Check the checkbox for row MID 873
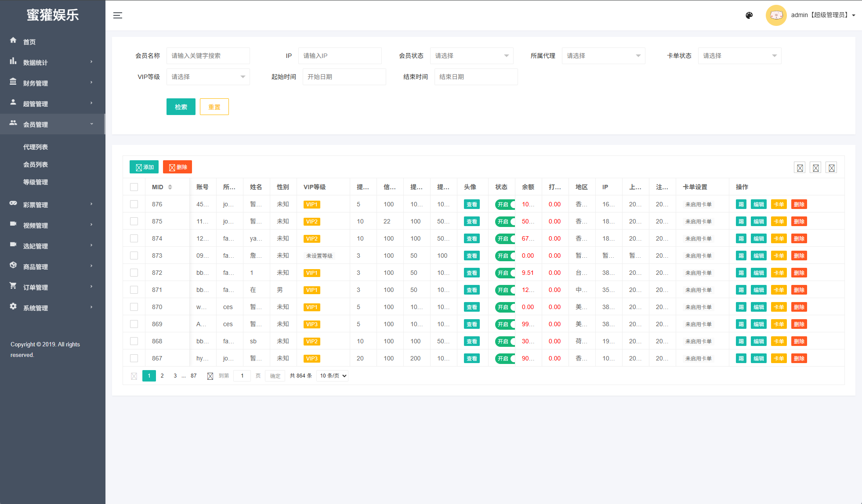 [134, 256]
